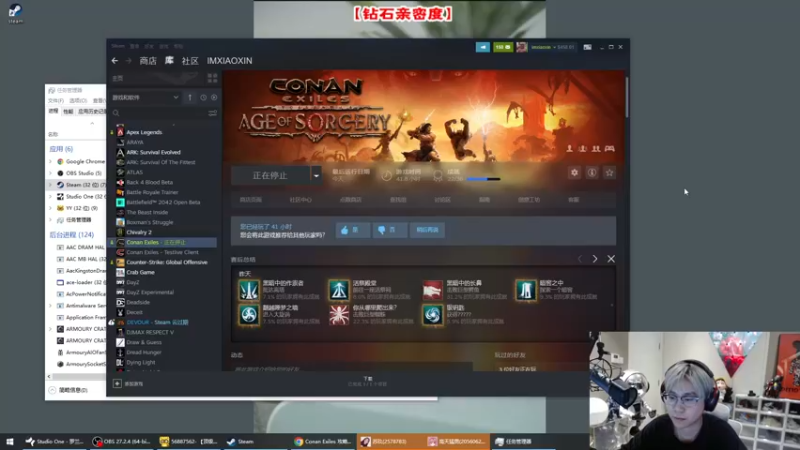Image resolution: width=800 pixels, height=450 pixels.
Task: Open the IMXIAOXIN profile menu
Action: 230,61
